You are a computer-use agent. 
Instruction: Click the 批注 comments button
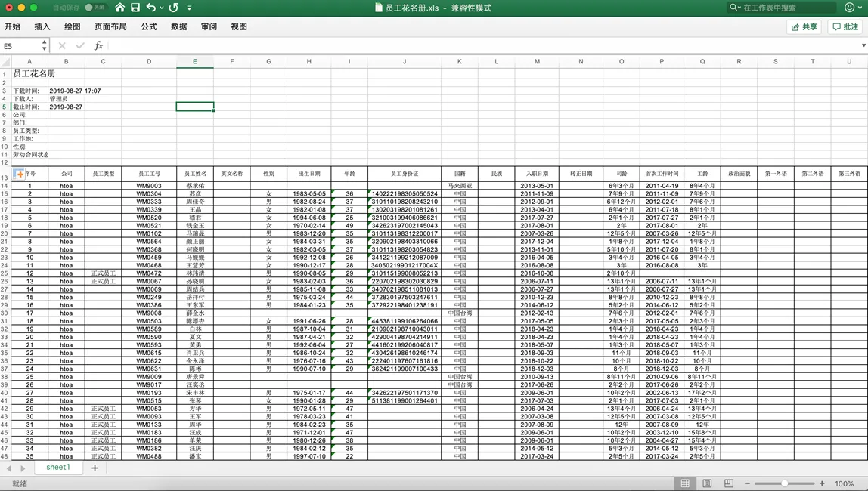point(845,27)
